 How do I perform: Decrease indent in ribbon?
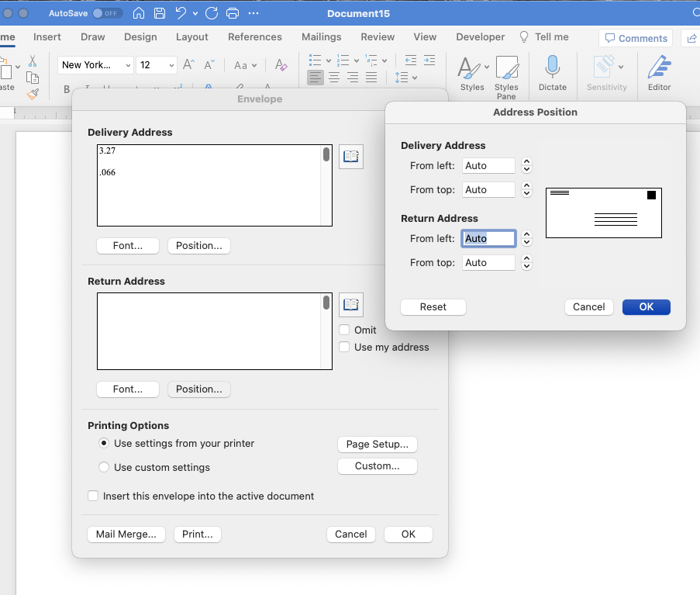(410, 61)
